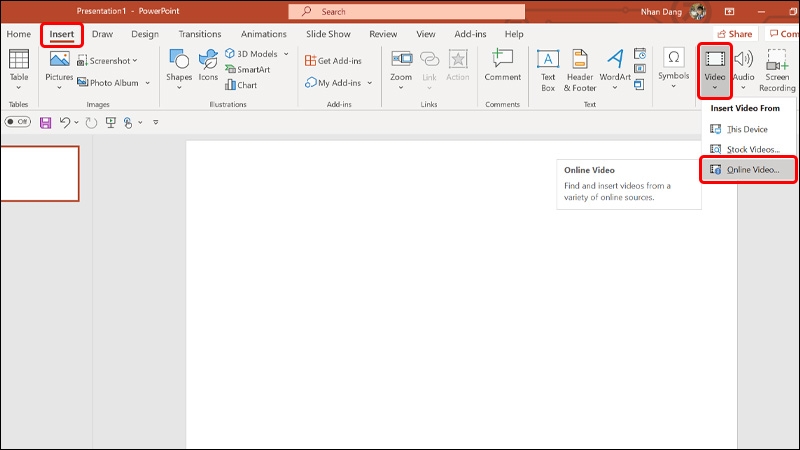Insert Object icon in Text group
This screenshot has height=450, width=800.
coord(640,84)
